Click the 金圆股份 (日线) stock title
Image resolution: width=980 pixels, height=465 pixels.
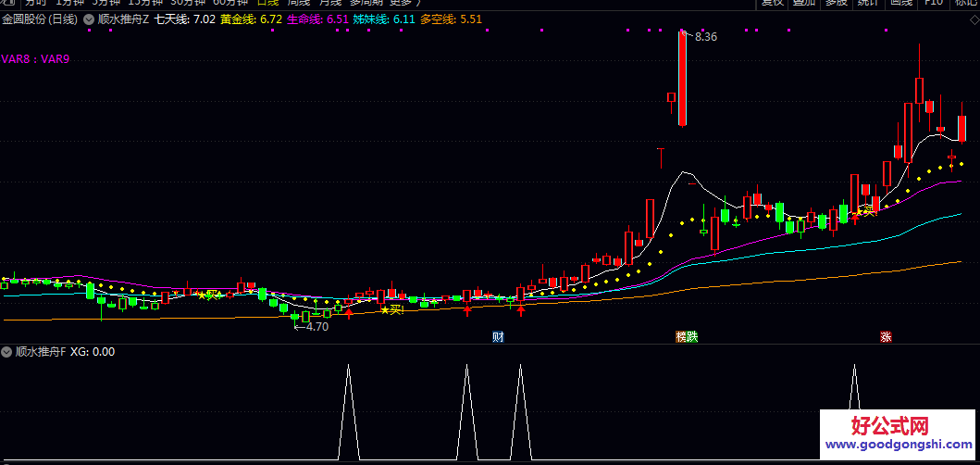tap(40, 19)
